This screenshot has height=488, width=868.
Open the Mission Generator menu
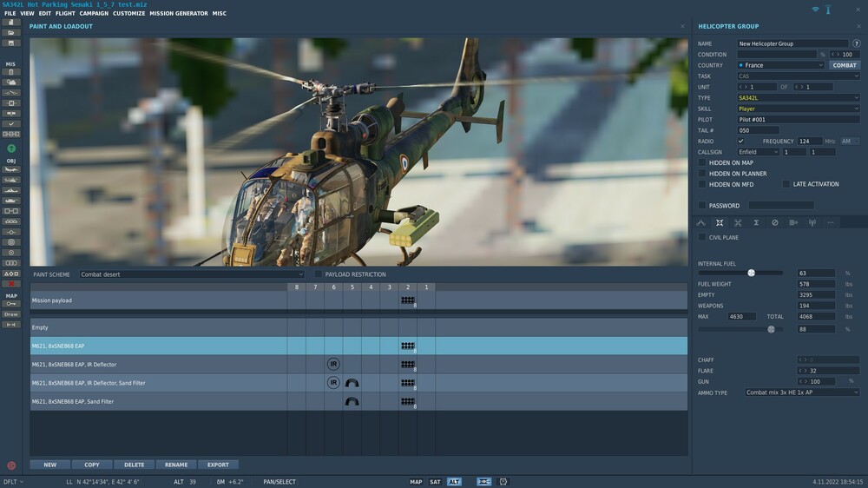[179, 14]
